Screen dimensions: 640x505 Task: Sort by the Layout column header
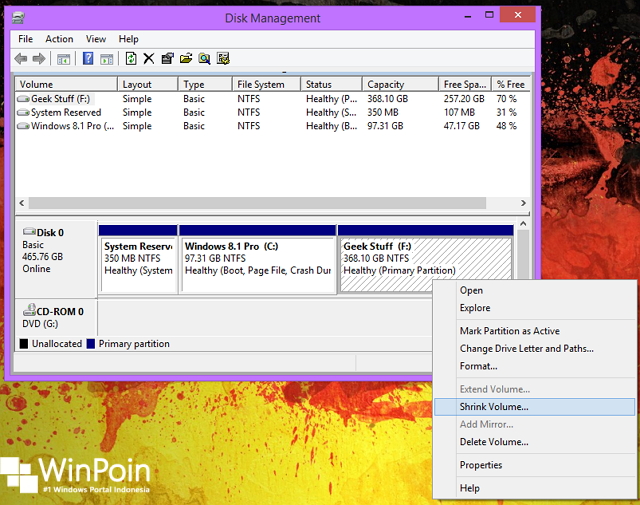point(148,84)
